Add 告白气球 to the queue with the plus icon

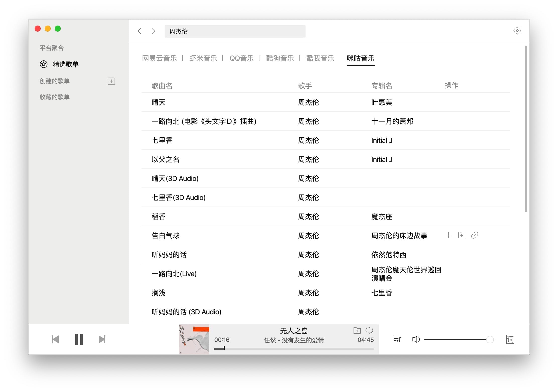pos(448,235)
